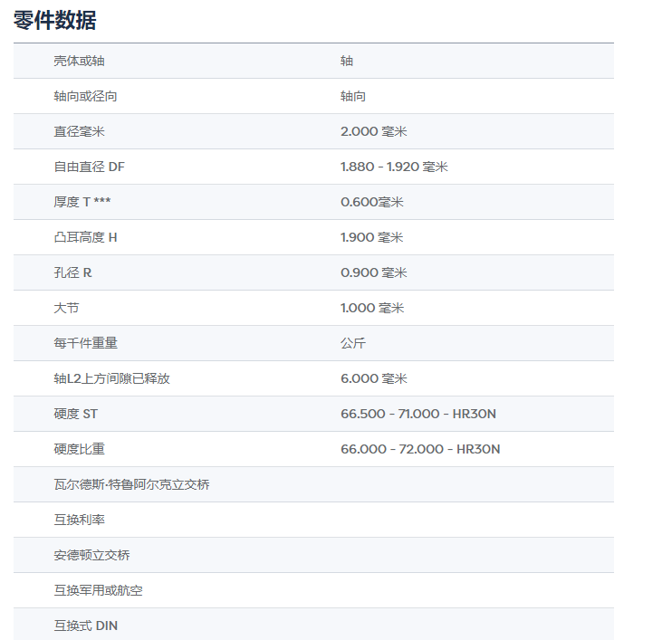Click the 凸耳高度 H label
Screen dimensions: 672x640
(x=85, y=237)
